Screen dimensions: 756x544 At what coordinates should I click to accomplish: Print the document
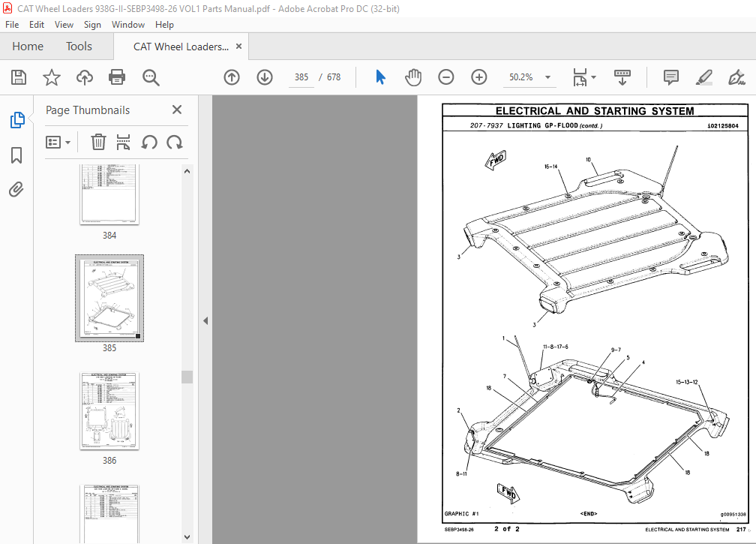[x=117, y=77]
